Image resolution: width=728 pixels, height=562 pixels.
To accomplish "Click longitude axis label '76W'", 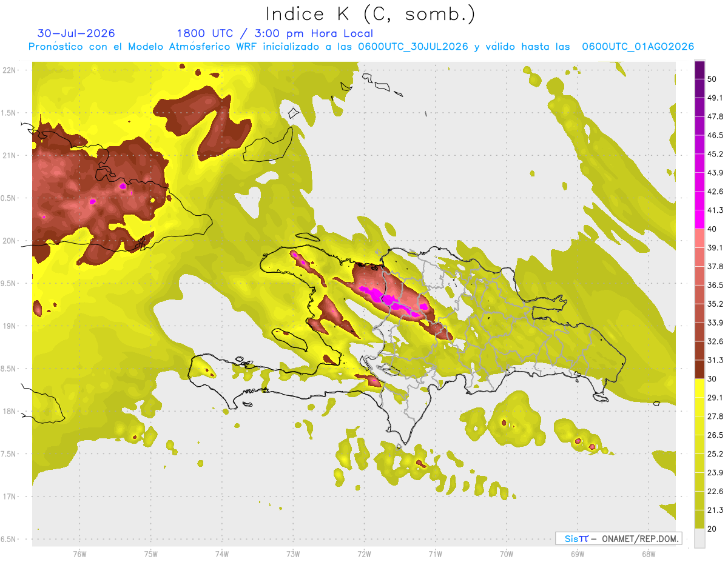I will [79, 555].
